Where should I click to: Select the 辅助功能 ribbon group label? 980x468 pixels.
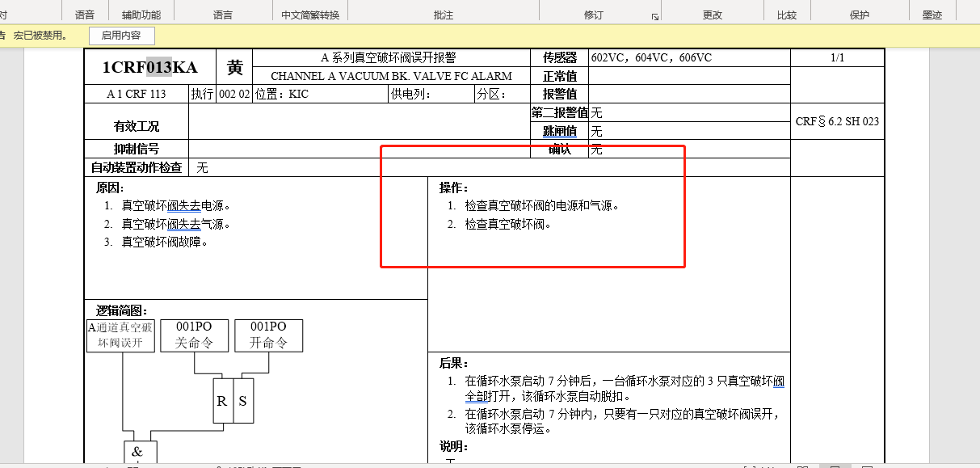(141, 15)
